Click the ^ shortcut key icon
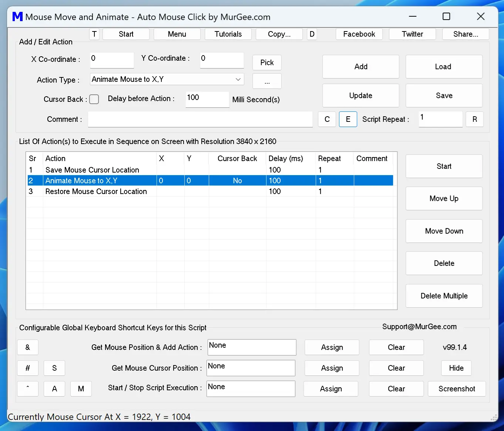 click(28, 388)
